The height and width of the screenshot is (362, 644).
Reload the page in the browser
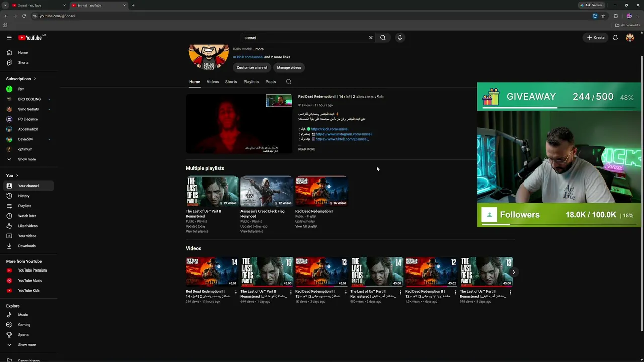(24, 16)
